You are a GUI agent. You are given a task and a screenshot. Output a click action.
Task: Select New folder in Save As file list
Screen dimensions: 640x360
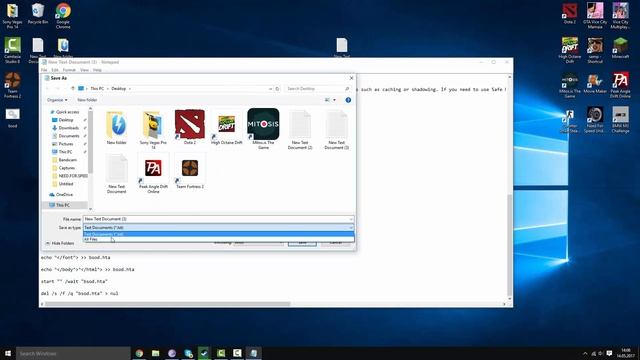(x=116, y=127)
